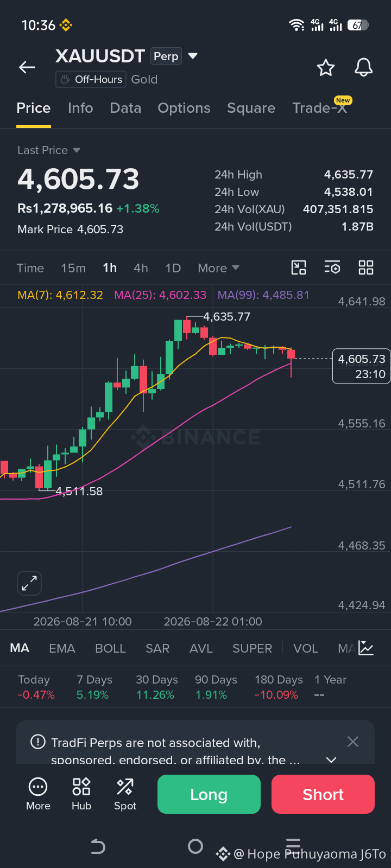
Task: Select the 4h chart interval
Action: (x=141, y=268)
